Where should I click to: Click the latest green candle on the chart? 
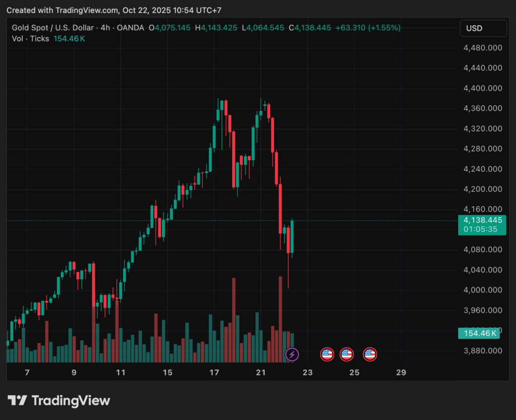(292, 237)
